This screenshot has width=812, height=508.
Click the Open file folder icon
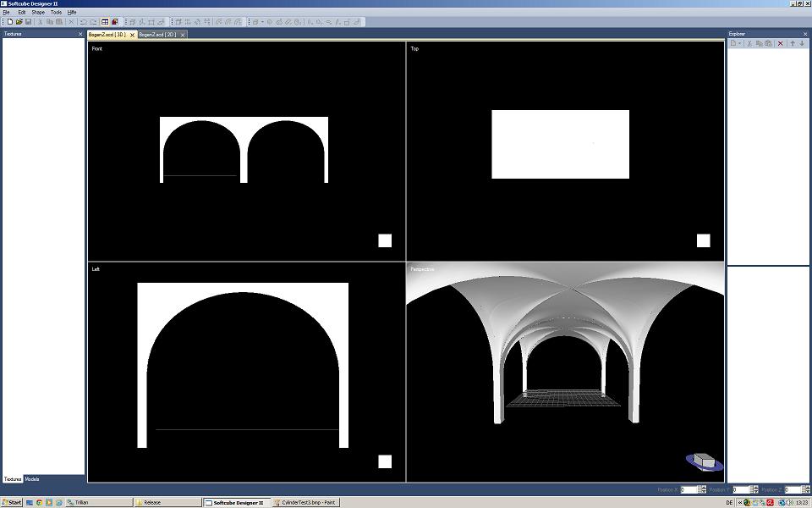[x=19, y=22]
